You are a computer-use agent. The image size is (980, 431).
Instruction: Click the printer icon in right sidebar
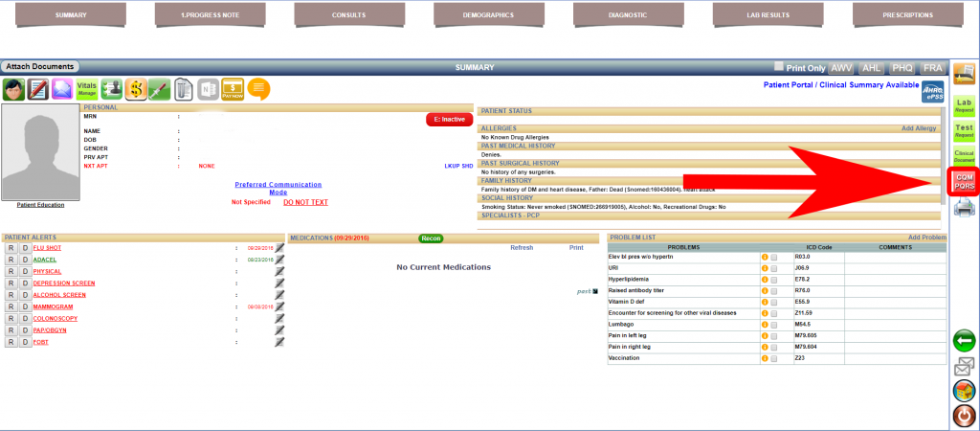coord(964,208)
